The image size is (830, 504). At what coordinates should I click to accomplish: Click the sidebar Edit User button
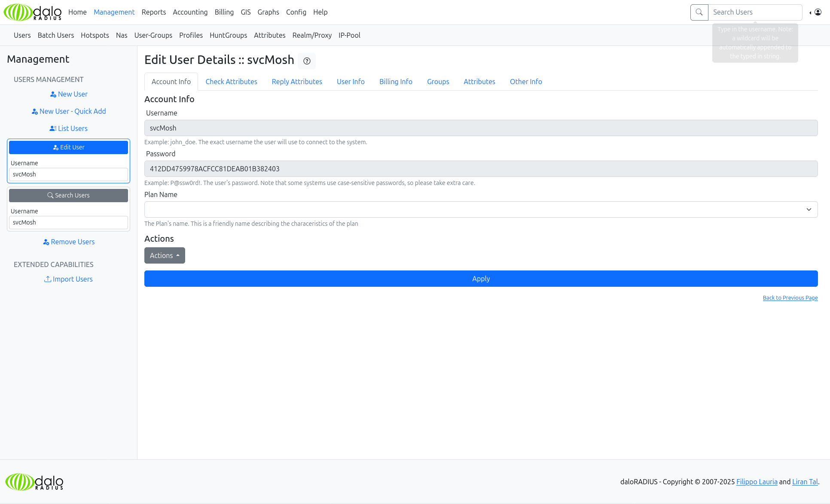[x=69, y=147]
